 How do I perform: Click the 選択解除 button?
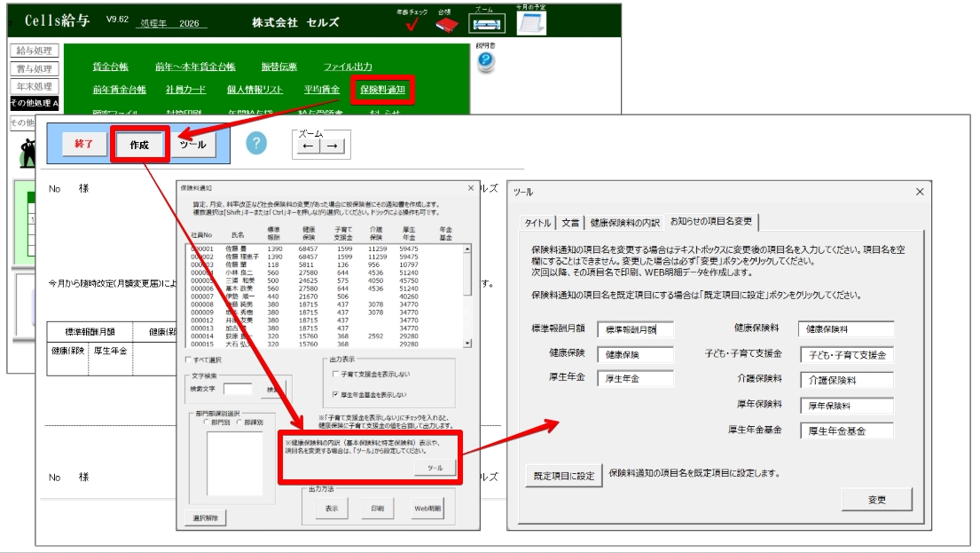pos(206,518)
